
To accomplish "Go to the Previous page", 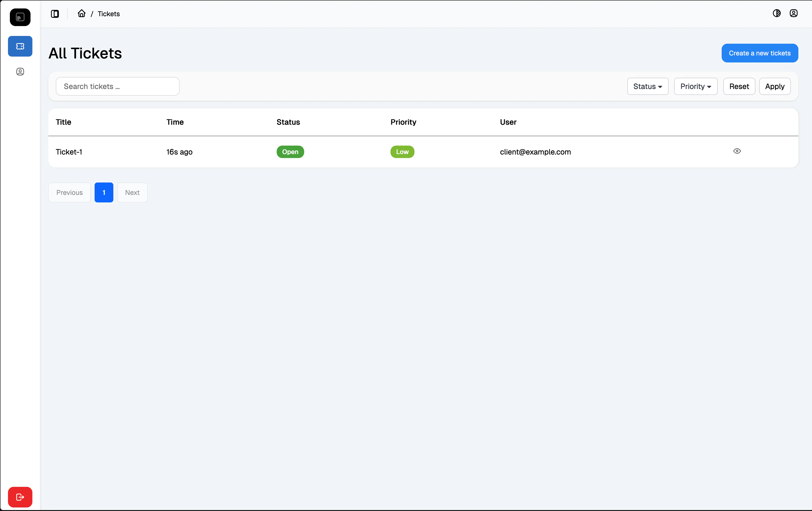I will click(69, 192).
